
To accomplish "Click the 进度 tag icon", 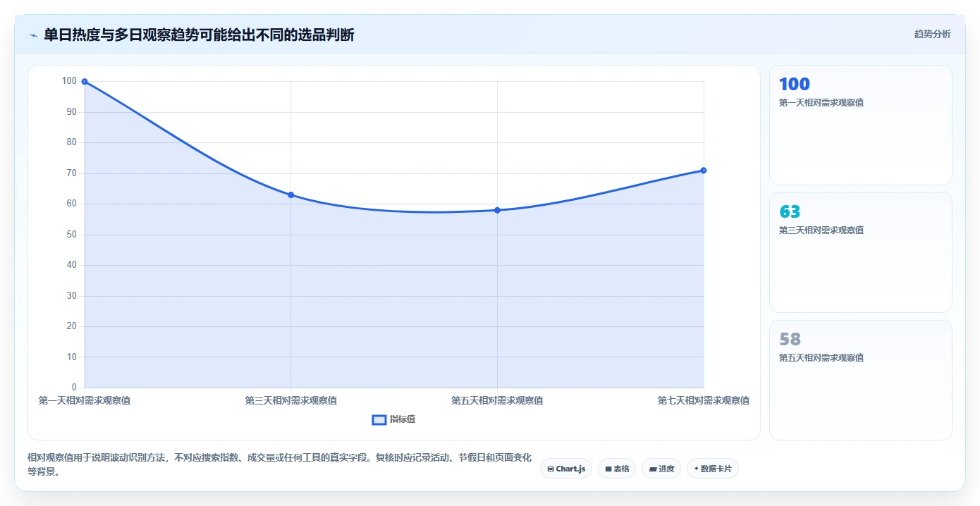I will (x=652, y=469).
